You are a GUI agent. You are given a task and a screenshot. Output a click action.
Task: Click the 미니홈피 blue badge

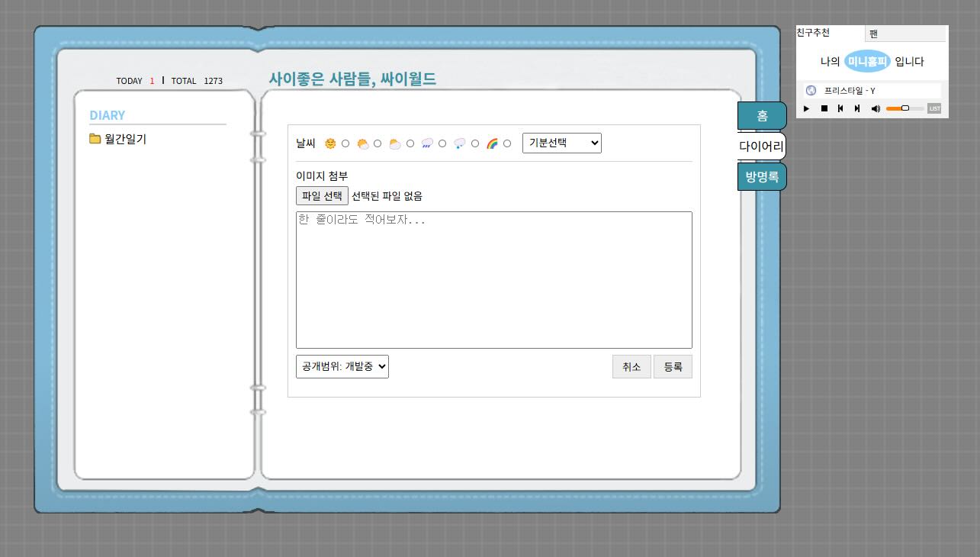click(868, 61)
